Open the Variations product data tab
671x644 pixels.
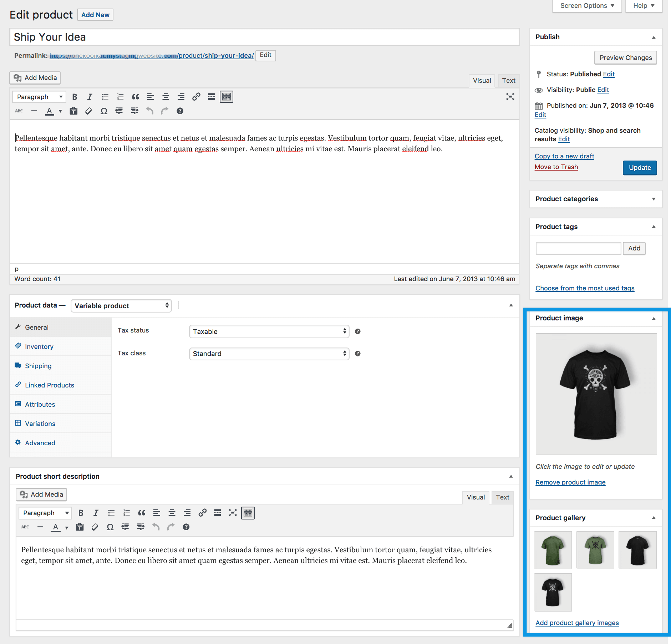(x=40, y=424)
